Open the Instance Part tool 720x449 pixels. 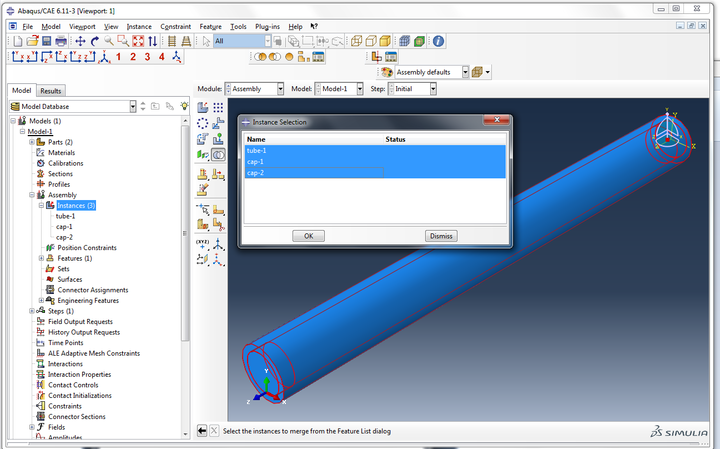click(202, 107)
